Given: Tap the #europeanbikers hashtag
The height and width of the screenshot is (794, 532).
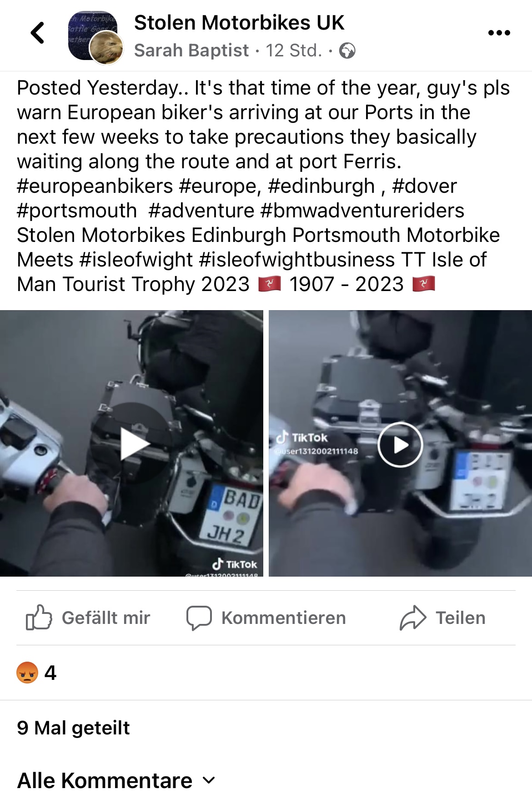Looking at the screenshot, I should [x=95, y=186].
